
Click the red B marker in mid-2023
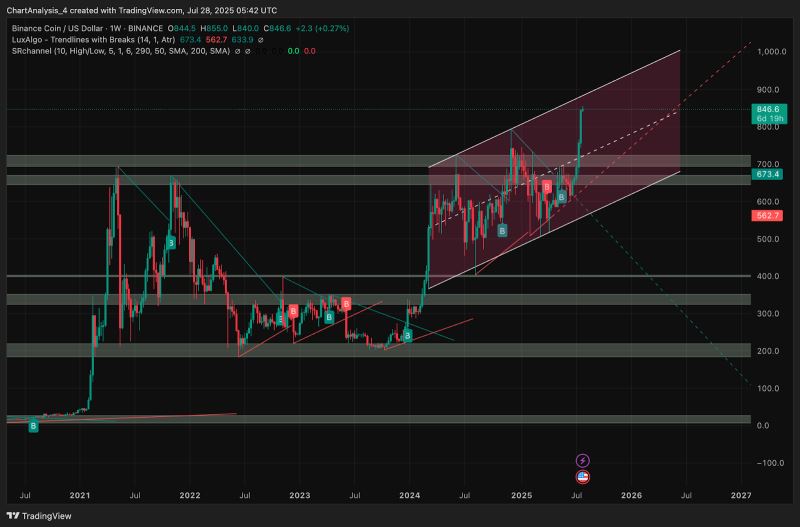tap(346, 303)
